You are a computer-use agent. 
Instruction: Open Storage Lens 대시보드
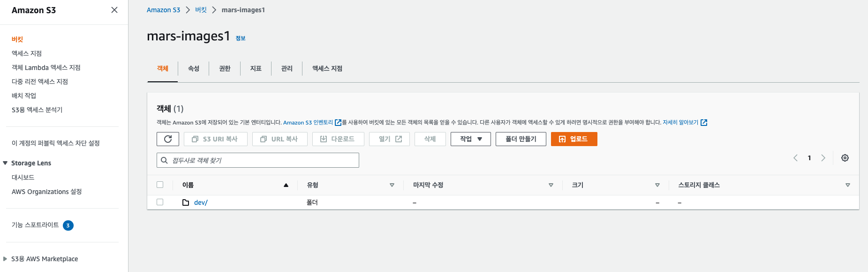pos(23,178)
